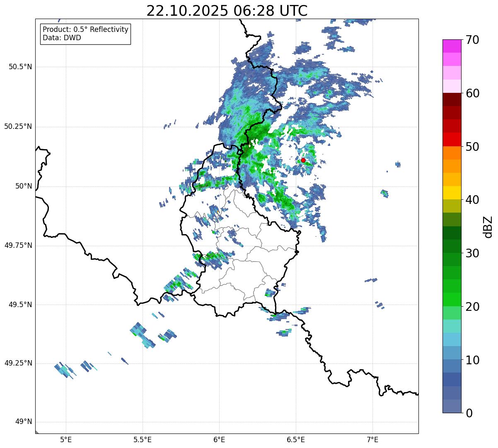
Task: Click the bright red swatch above 50 dBZ
Action: click(452, 140)
